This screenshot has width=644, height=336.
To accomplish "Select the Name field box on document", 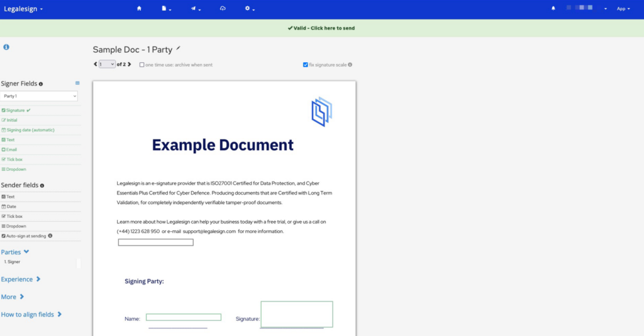I will pos(184,317).
